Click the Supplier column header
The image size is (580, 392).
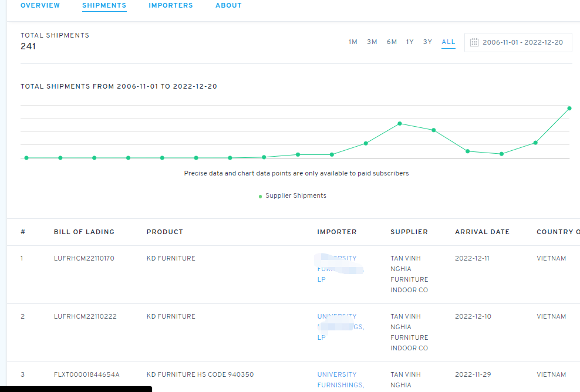tap(409, 232)
